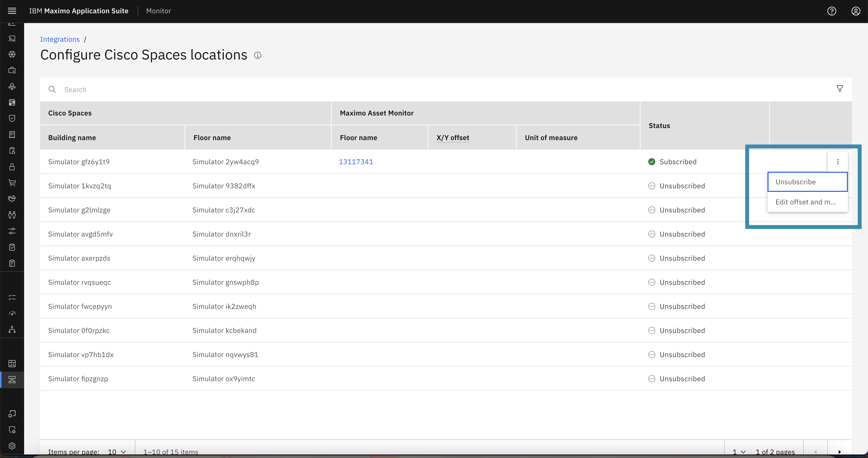
Task: Click the receipt icon in sidebar
Action: [12, 134]
